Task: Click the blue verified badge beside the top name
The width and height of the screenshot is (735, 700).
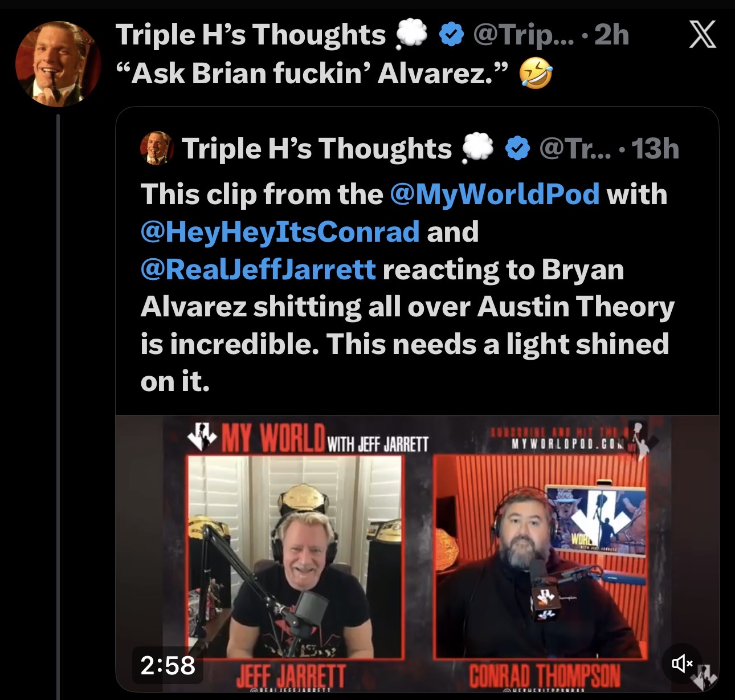Action: (x=451, y=35)
